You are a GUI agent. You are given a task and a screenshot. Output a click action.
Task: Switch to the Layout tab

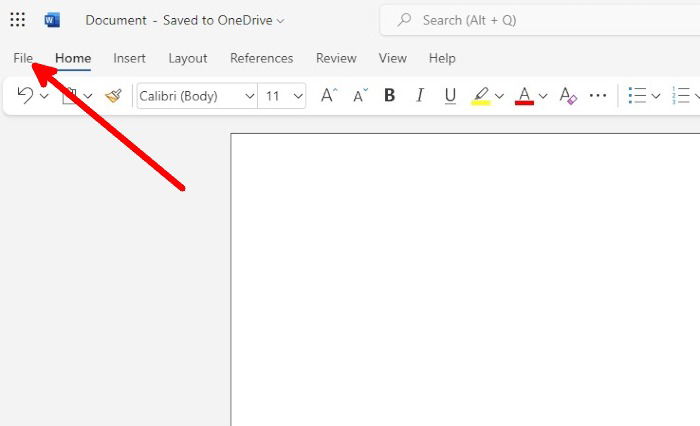tap(188, 58)
